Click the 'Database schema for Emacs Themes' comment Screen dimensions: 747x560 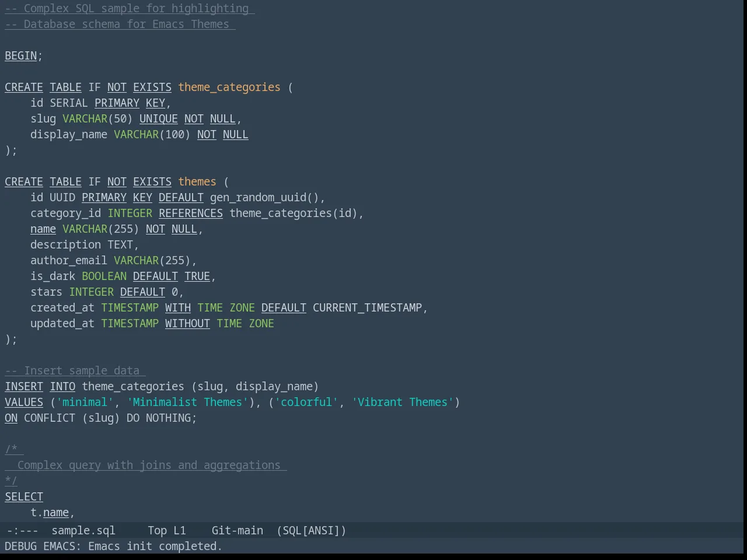120,24
